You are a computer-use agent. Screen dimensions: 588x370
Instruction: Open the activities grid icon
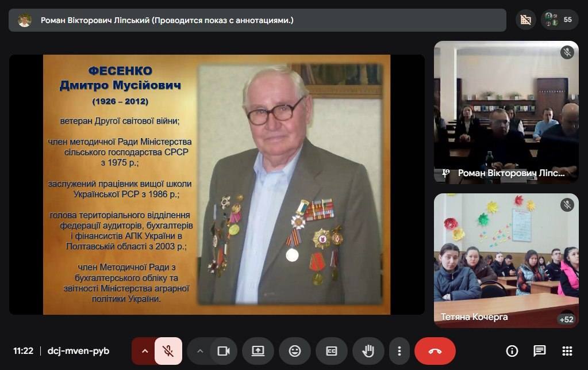567,351
